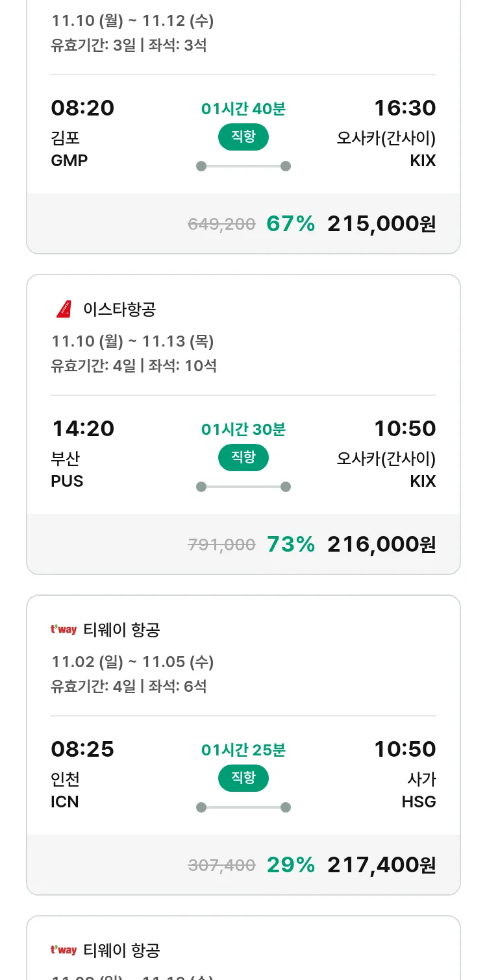Click the Eastar Jet red tail logo
This screenshot has height=980, width=487.
64,310
